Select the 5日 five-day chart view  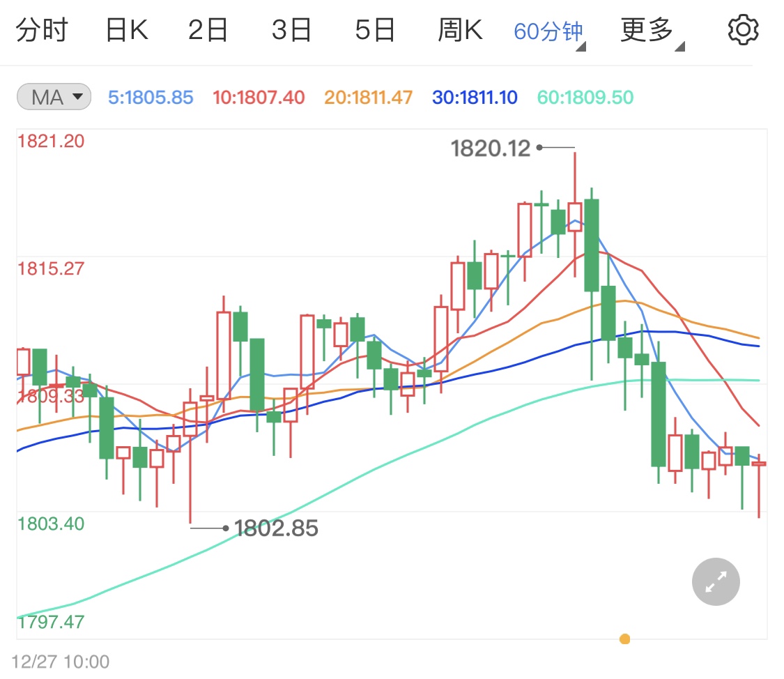click(375, 29)
